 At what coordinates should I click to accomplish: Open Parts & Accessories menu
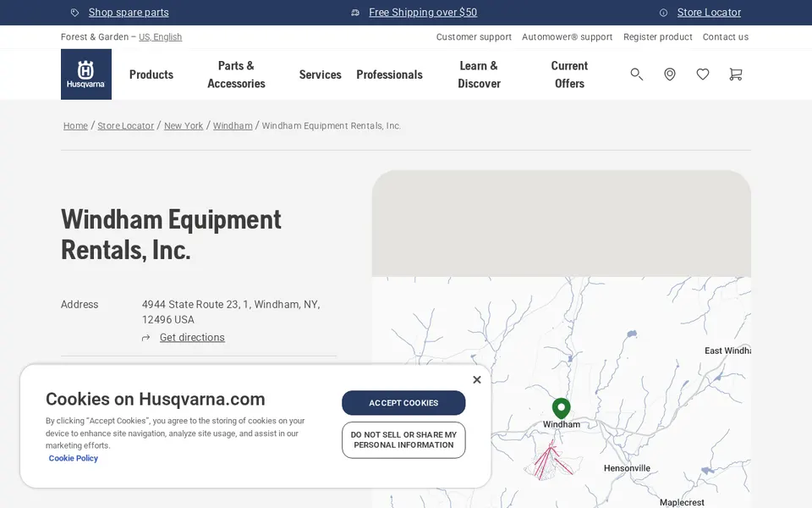point(236,75)
